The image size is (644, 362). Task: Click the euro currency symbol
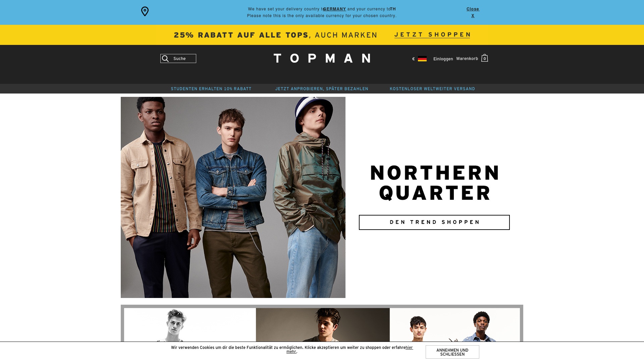413,59
